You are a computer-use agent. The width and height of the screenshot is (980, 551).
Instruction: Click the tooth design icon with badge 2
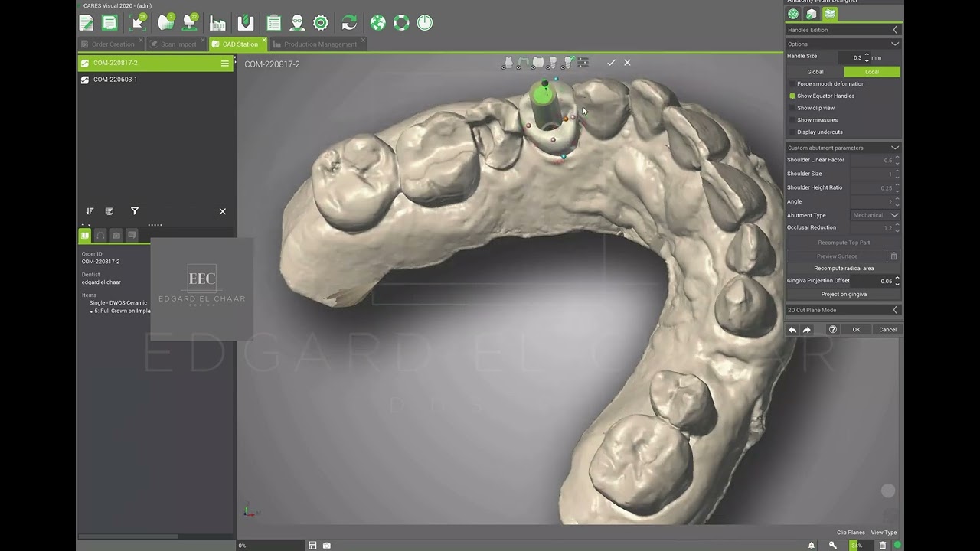point(165,23)
